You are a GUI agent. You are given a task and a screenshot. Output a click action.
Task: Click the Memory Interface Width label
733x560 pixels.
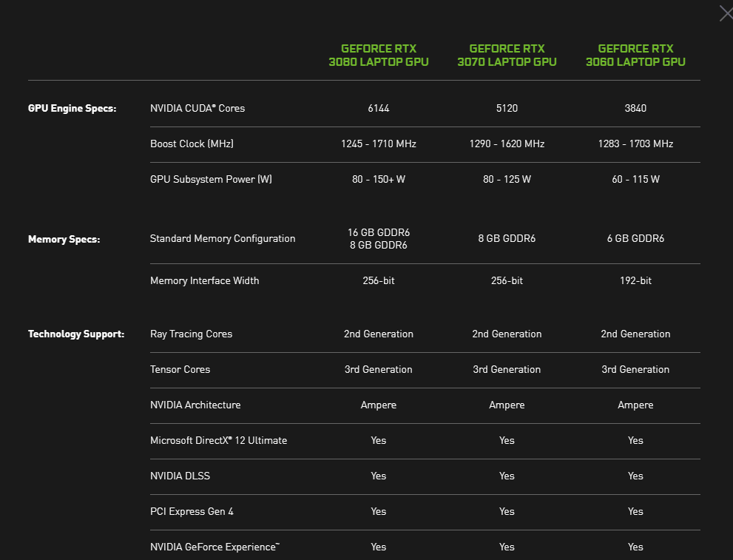click(x=204, y=280)
